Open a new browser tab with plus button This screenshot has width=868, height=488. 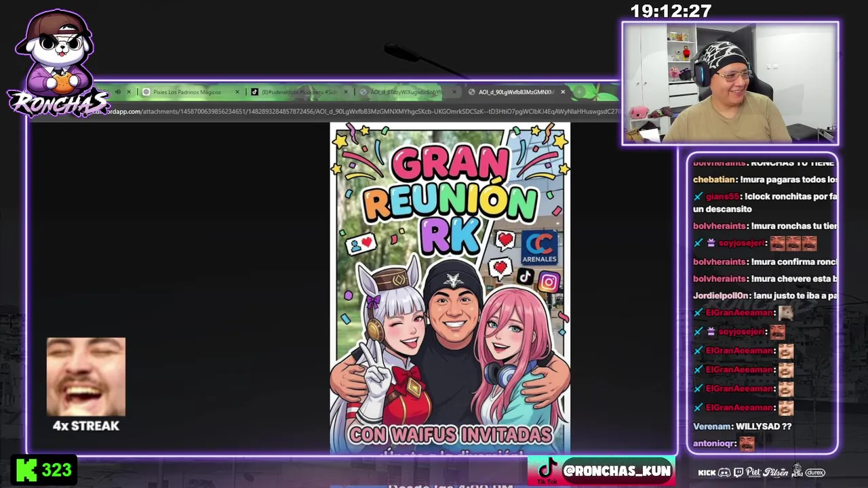click(580, 92)
